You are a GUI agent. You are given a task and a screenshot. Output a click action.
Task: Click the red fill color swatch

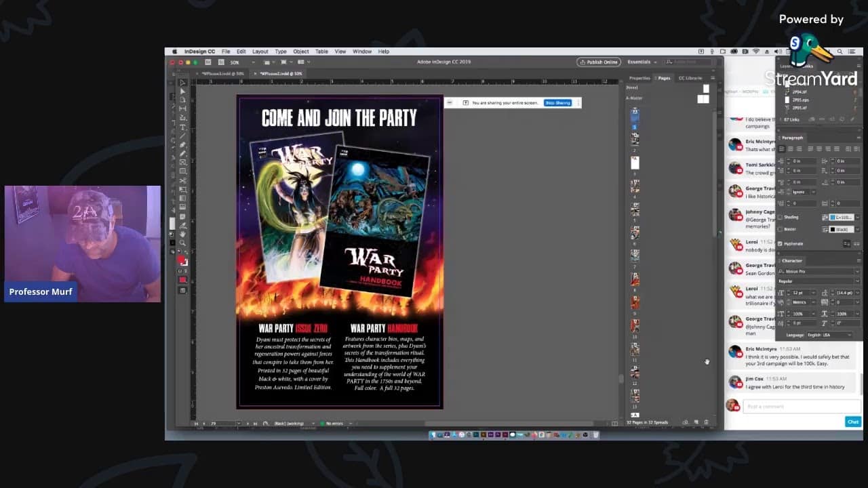click(181, 260)
